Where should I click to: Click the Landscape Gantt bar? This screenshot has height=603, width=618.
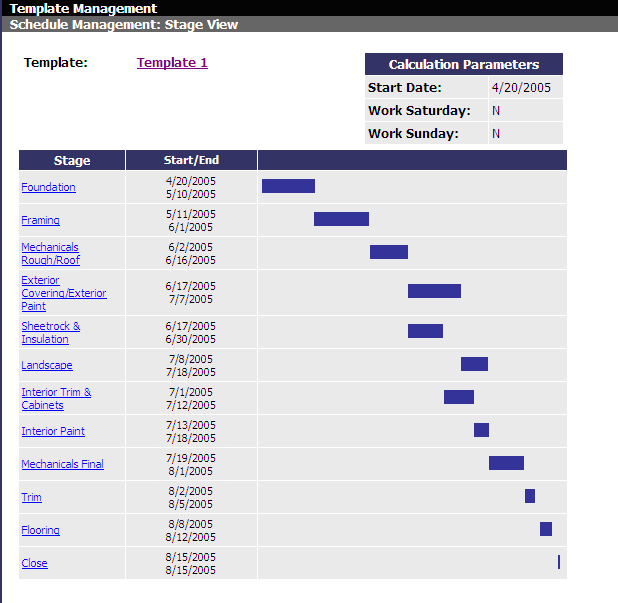(x=475, y=364)
